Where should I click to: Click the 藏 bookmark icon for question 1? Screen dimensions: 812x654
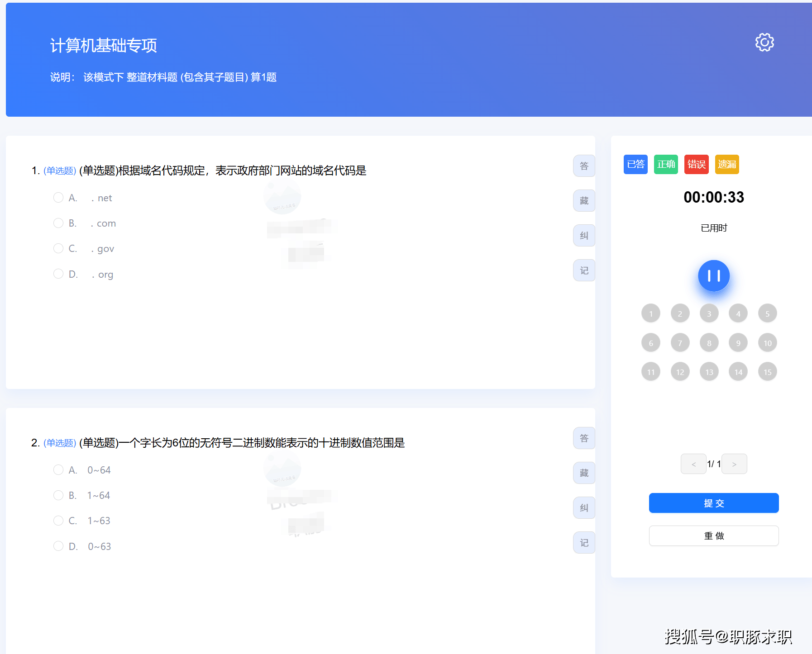(584, 201)
